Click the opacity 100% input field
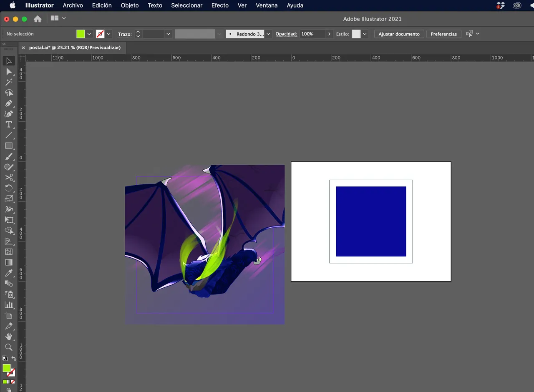534x392 pixels. tap(312, 34)
